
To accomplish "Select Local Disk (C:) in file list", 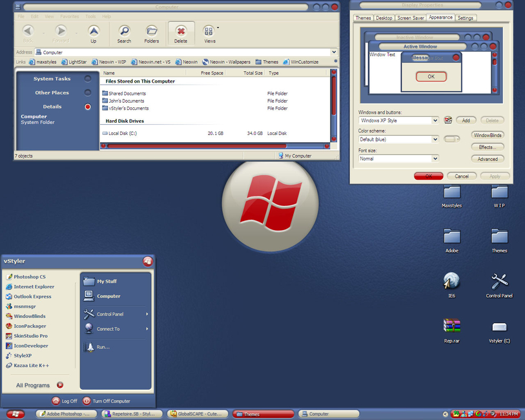I will pyautogui.click(x=119, y=133).
